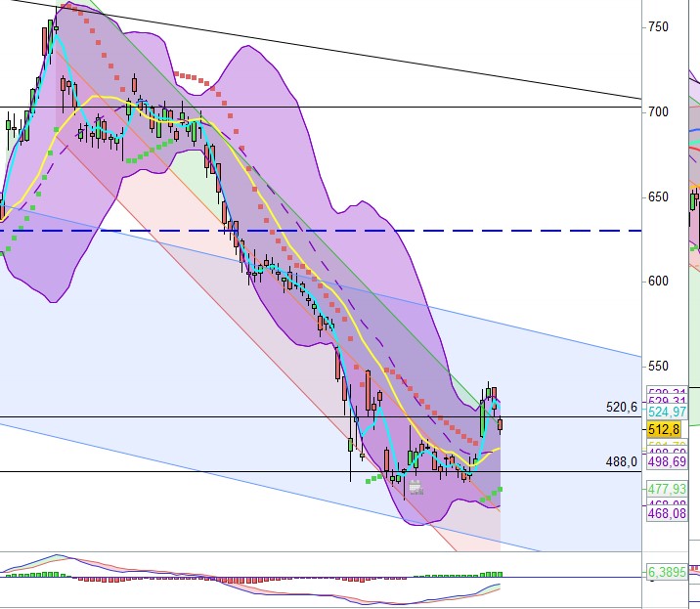Image resolution: width=700 pixels, height=609 pixels.
Task: Select the MACD value tag 6,3895
Action: [667, 572]
